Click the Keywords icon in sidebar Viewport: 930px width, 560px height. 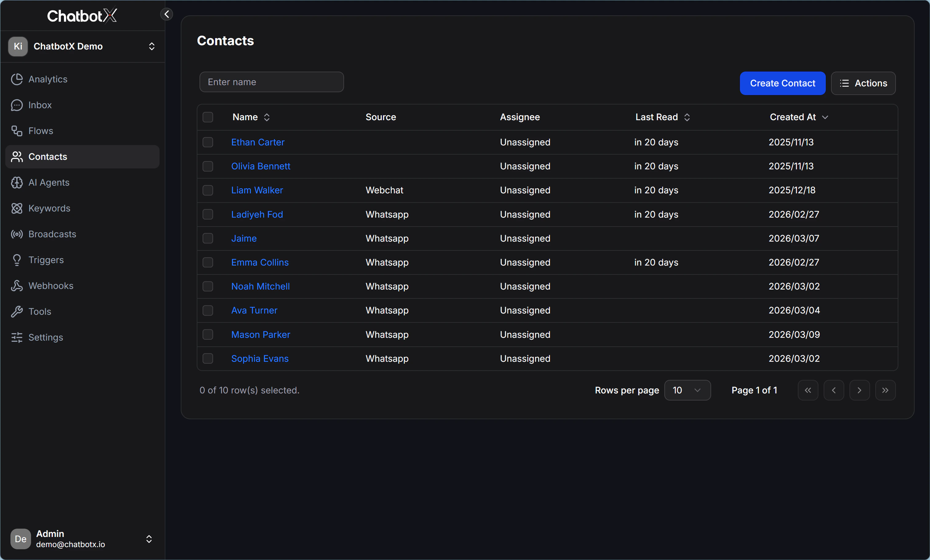click(17, 208)
